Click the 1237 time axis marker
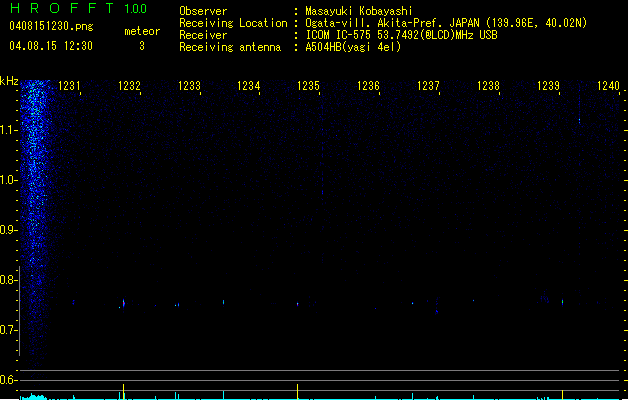Viewport: 629px width, 400px height. pos(428,86)
